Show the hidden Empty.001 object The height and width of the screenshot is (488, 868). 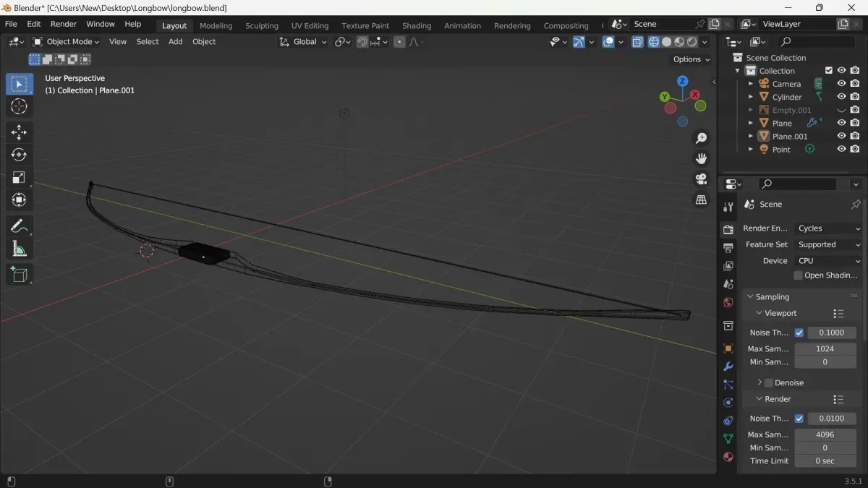pos(841,110)
